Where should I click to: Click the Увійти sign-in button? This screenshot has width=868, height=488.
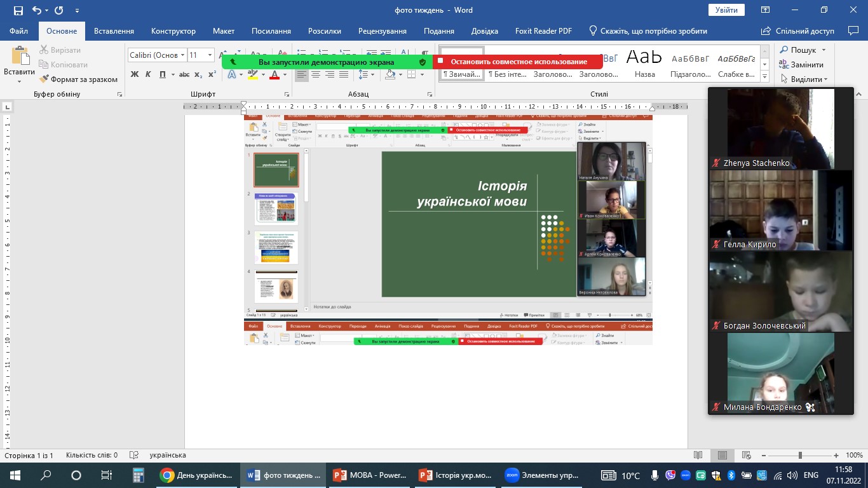726,10
